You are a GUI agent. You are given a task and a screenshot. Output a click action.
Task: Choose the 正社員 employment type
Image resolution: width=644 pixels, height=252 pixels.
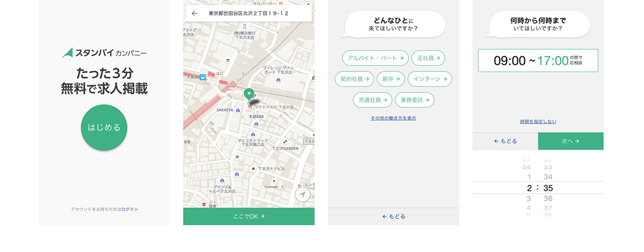click(x=428, y=58)
